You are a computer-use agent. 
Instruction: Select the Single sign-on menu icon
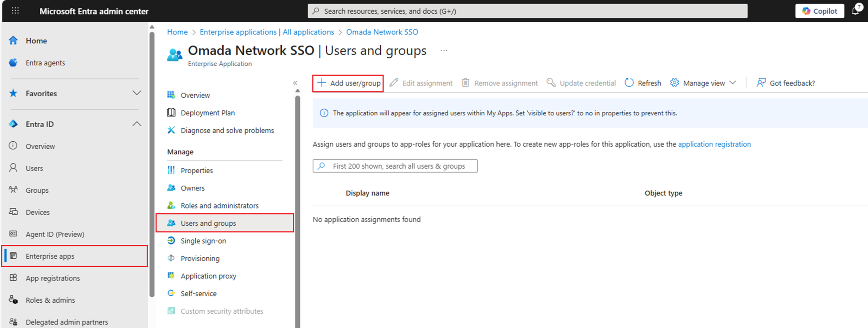coord(171,240)
